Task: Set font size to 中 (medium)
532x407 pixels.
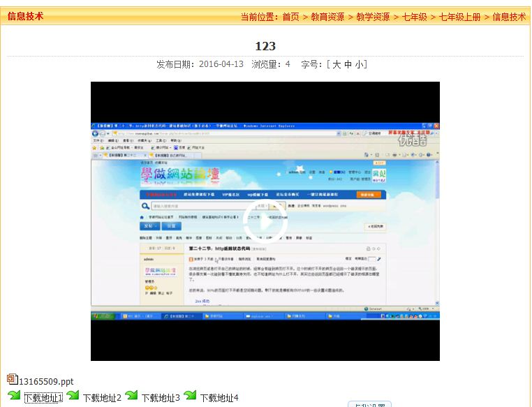Action: tap(348, 64)
